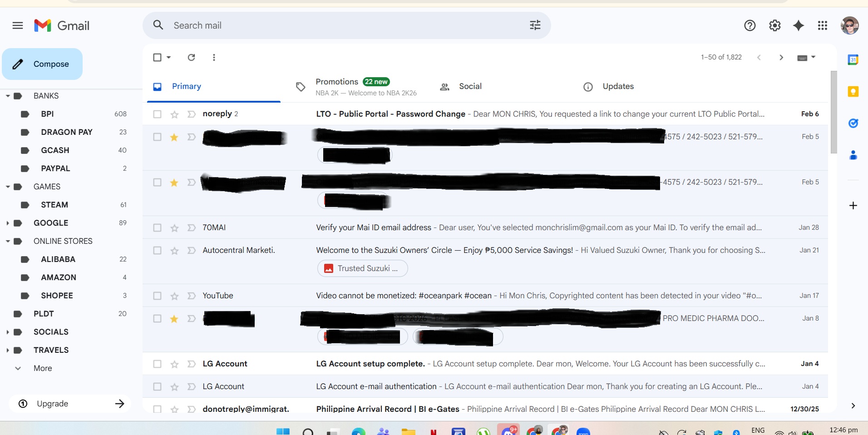The image size is (868, 435).
Task: Open Google Contacts side panel icon
Action: pos(853,155)
